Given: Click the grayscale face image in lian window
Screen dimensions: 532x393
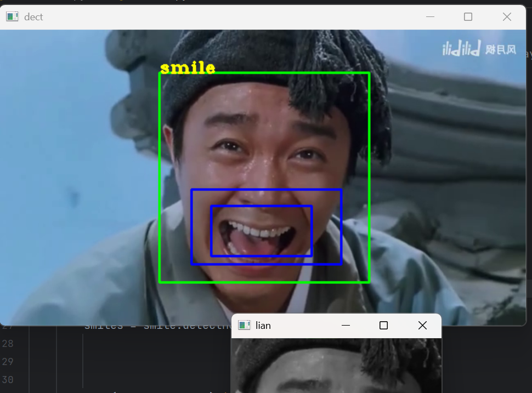Looking at the screenshot, I should tap(336, 366).
